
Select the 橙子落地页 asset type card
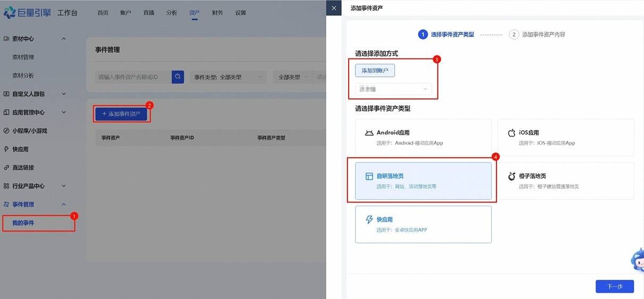(x=566, y=181)
